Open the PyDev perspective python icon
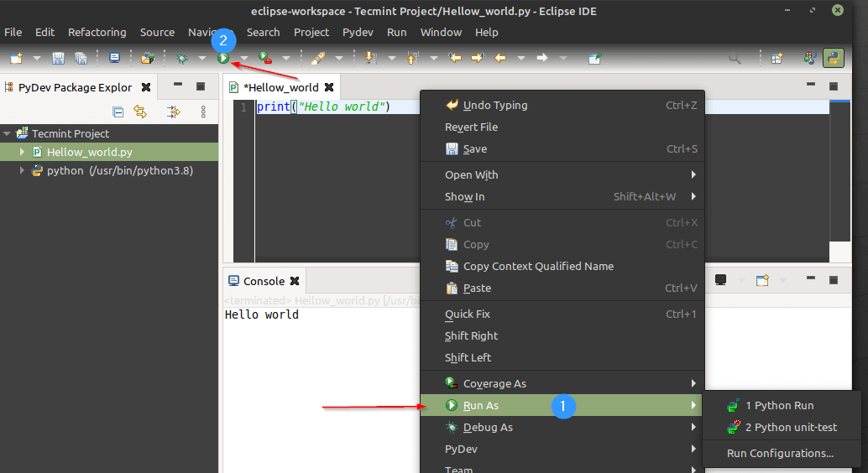 pyautogui.click(x=833, y=58)
